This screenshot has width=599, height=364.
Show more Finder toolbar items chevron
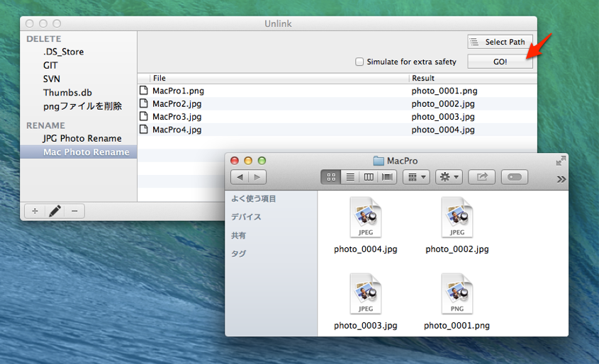[561, 179]
